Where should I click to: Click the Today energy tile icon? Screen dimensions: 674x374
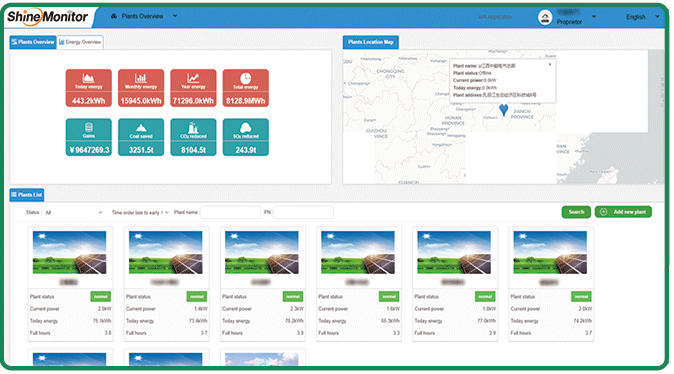(88, 78)
